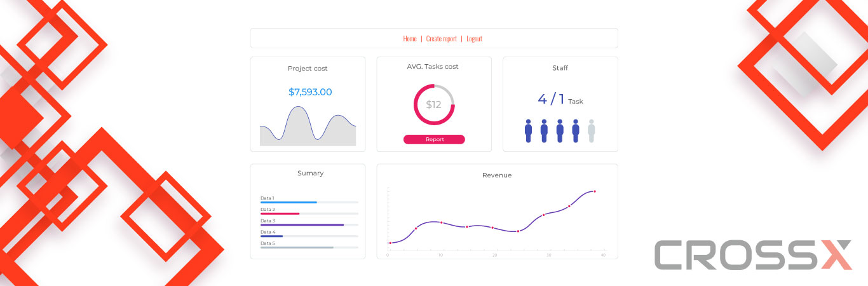Click the Data 4 progress bar
The height and width of the screenshot is (286, 868).
(309, 236)
